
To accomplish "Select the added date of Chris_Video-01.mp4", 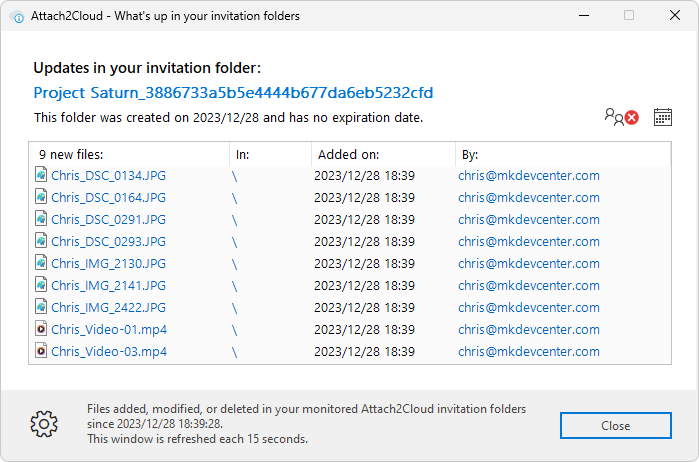I will 364,330.
